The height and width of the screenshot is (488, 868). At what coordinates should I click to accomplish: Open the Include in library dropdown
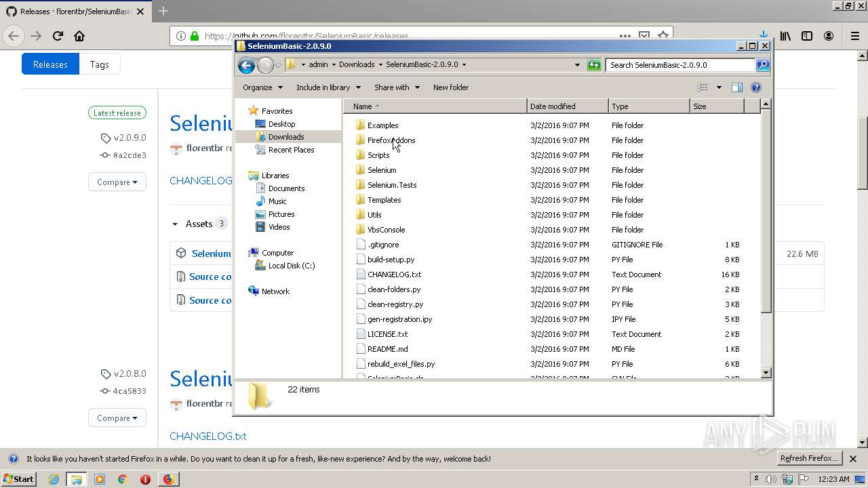click(x=328, y=87)
